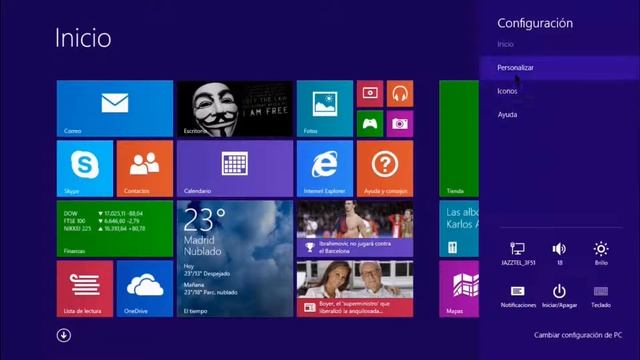The image size is (640, 360).
Task: Open the OneDrive tile
Action: 145,289
